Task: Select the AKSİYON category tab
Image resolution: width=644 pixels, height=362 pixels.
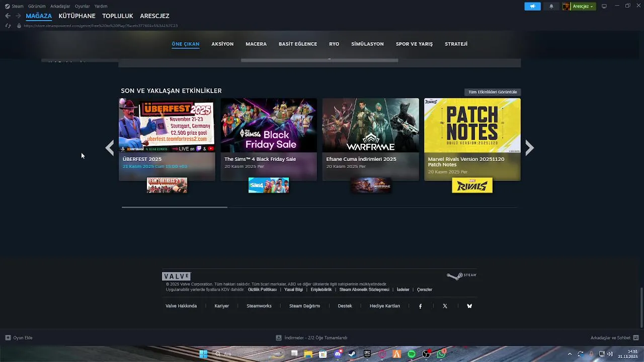Action: pos(222,44)
